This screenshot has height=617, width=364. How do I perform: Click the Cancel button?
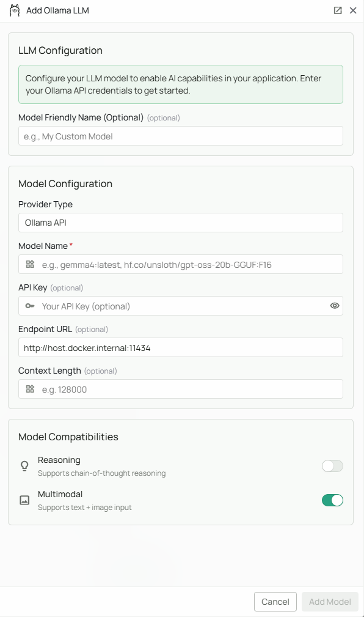275,602
